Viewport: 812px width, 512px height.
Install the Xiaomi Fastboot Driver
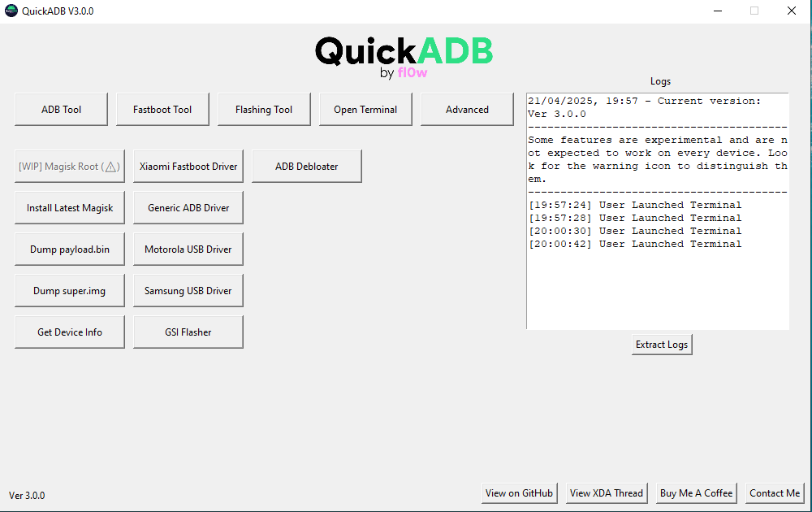[188, 166]
